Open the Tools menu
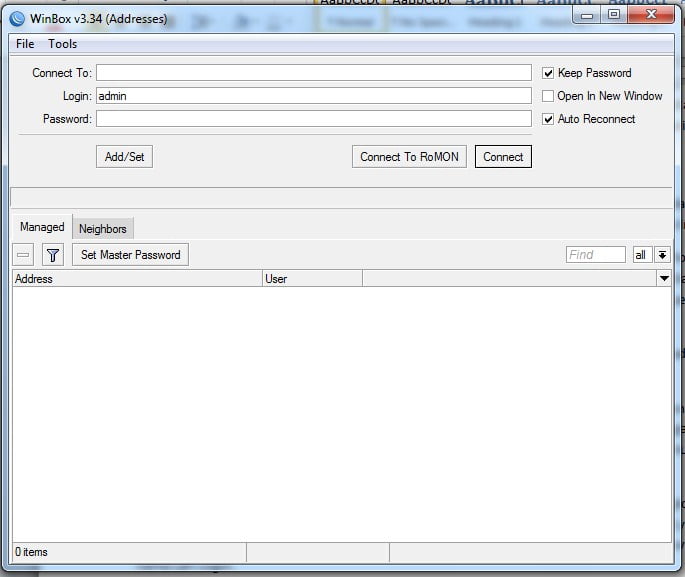685x577 pixels. click(x=62, y=44)
